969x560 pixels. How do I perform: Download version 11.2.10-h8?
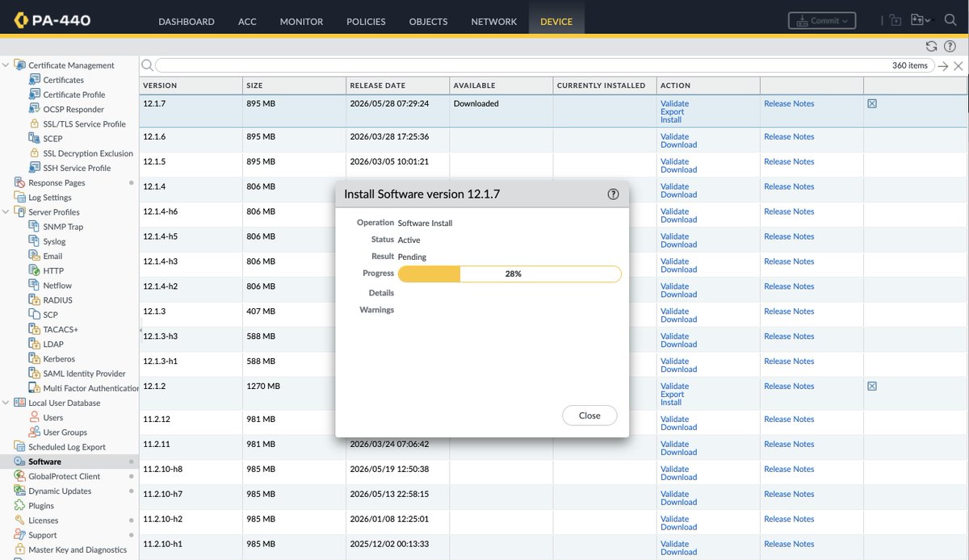[678, 477]
